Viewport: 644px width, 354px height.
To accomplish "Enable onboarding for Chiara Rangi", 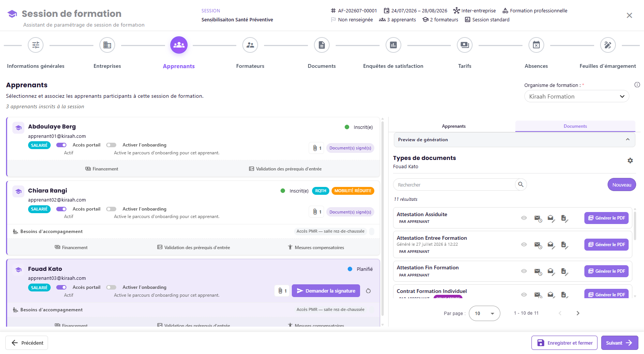I will pos(111,209).
